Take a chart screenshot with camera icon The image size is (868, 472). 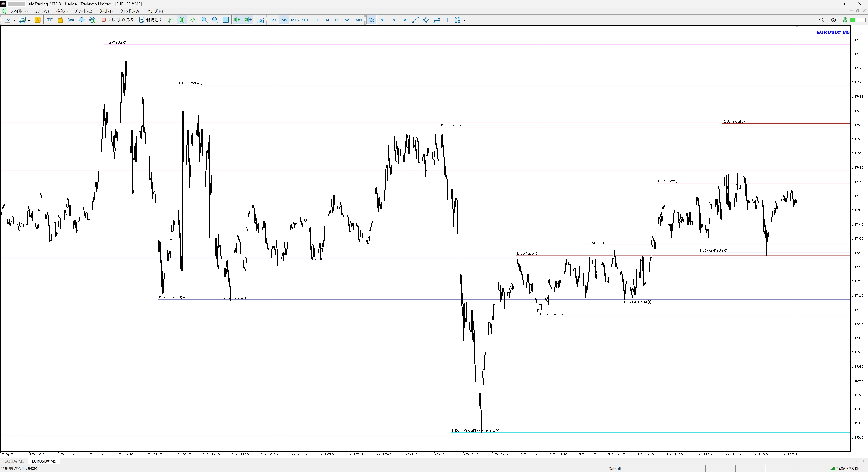pos(260,20)
